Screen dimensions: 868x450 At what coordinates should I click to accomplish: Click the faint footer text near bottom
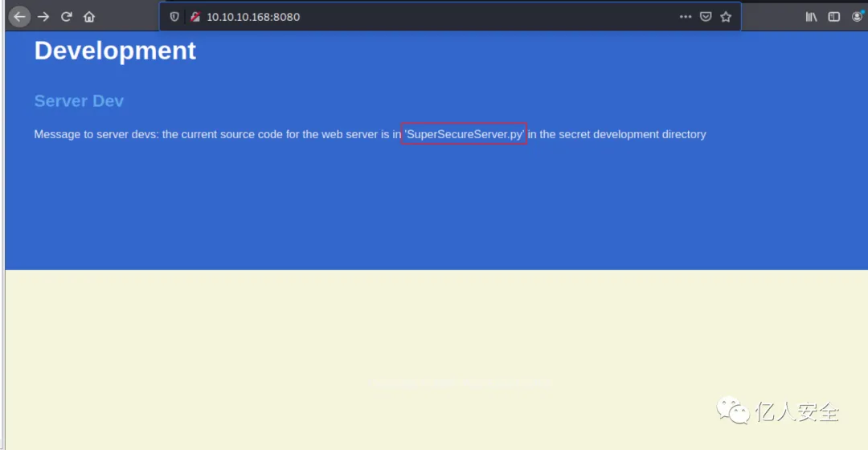460,382
